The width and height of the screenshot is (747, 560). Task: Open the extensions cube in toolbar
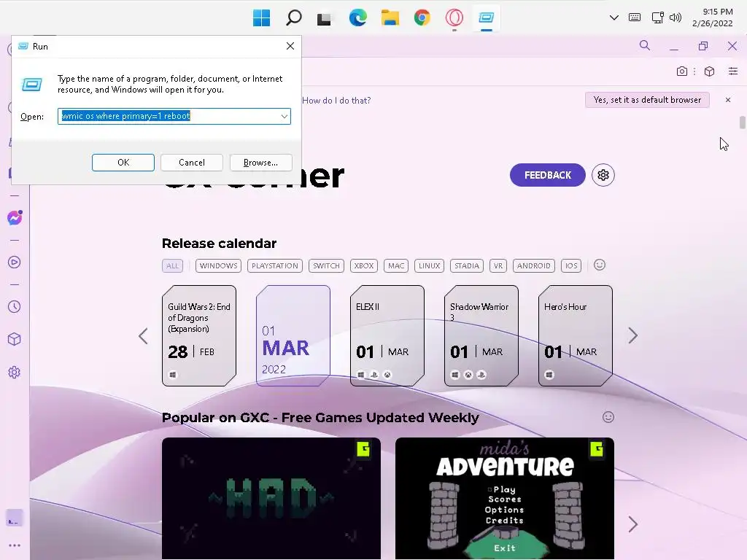709,71
